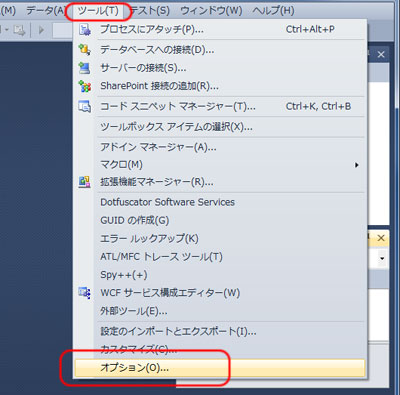Click the Extension Manager (拡張機能マネージャー) icon
Image resolution: width=400 pixels, height=395 pixels.
[84, 182]
